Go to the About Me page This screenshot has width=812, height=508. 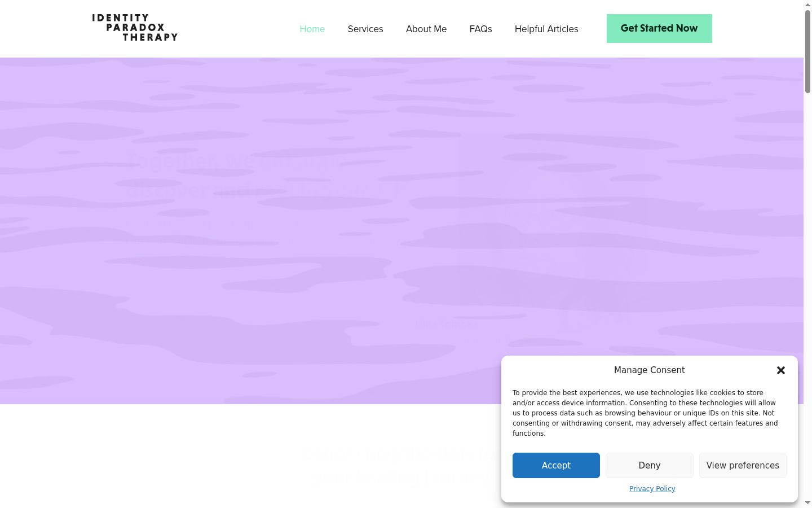coord(426,29)
